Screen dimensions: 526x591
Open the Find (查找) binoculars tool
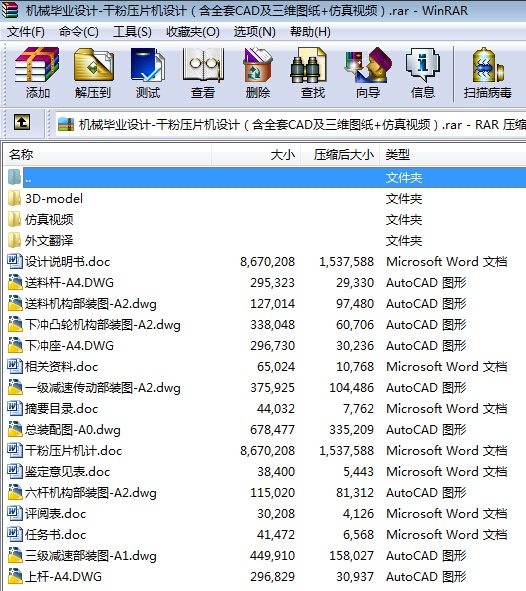coord(309,64)
